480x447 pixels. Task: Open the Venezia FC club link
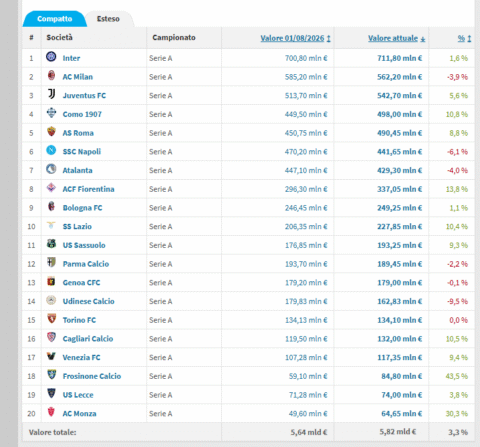tap(82, 357)
